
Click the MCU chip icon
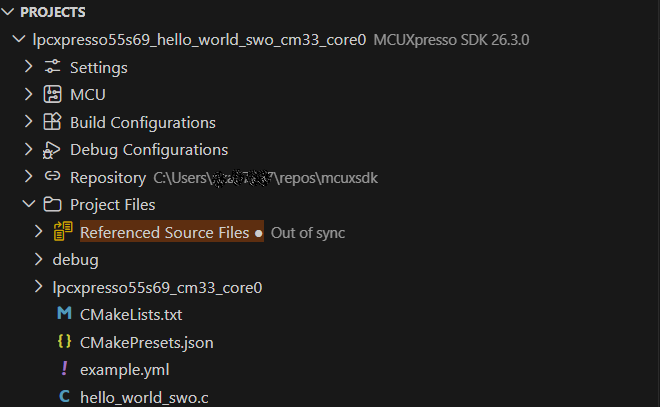53,95
